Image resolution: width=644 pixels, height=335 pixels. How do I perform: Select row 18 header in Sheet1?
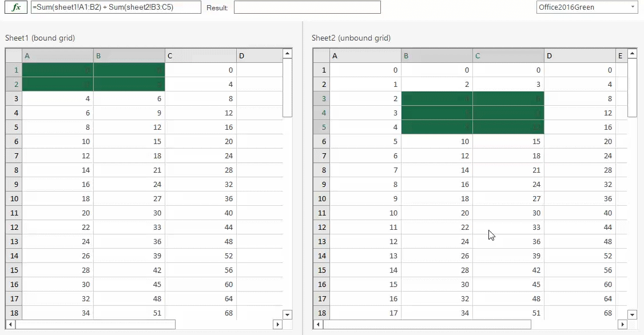[x=14, y=313]
